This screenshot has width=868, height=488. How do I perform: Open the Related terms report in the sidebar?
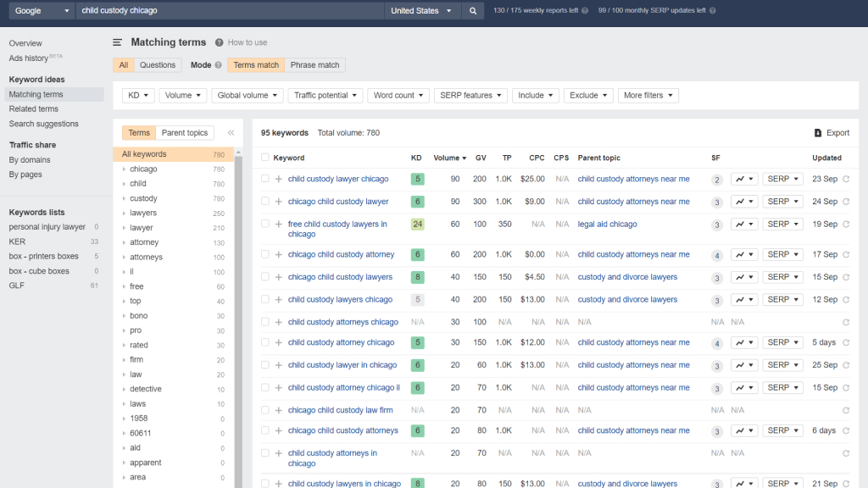click(x=34, y=108)
